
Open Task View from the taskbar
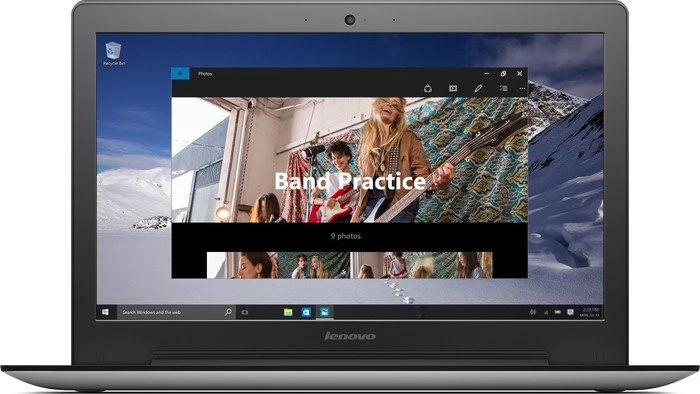(245, 312)
